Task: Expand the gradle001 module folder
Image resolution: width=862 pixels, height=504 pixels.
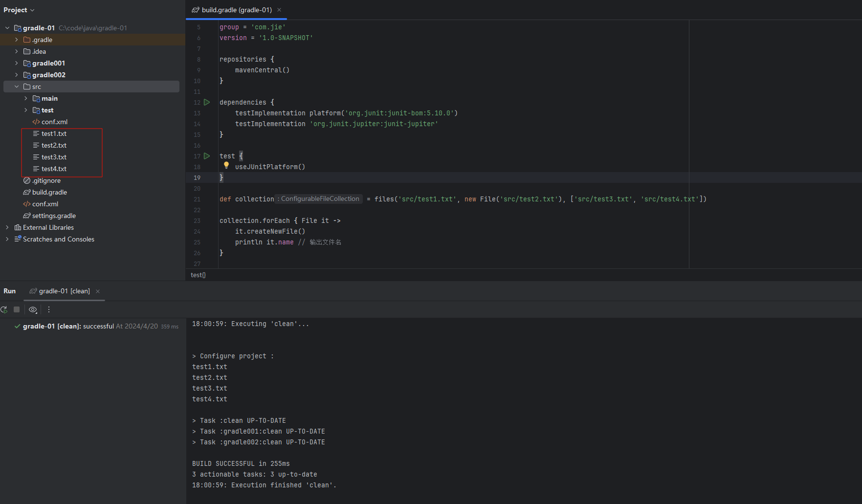Action: coord(17,63)
